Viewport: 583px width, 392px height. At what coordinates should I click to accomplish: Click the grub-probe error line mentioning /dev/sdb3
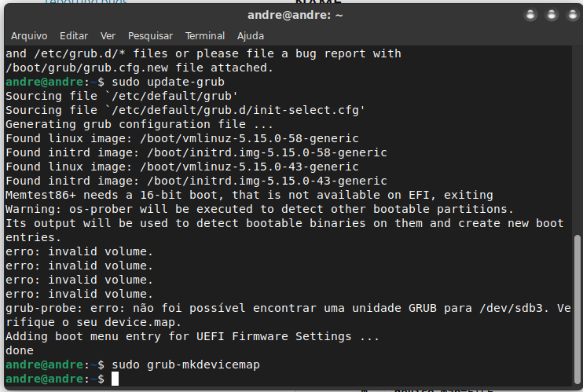pyautogui.click(x=288, y=315)
